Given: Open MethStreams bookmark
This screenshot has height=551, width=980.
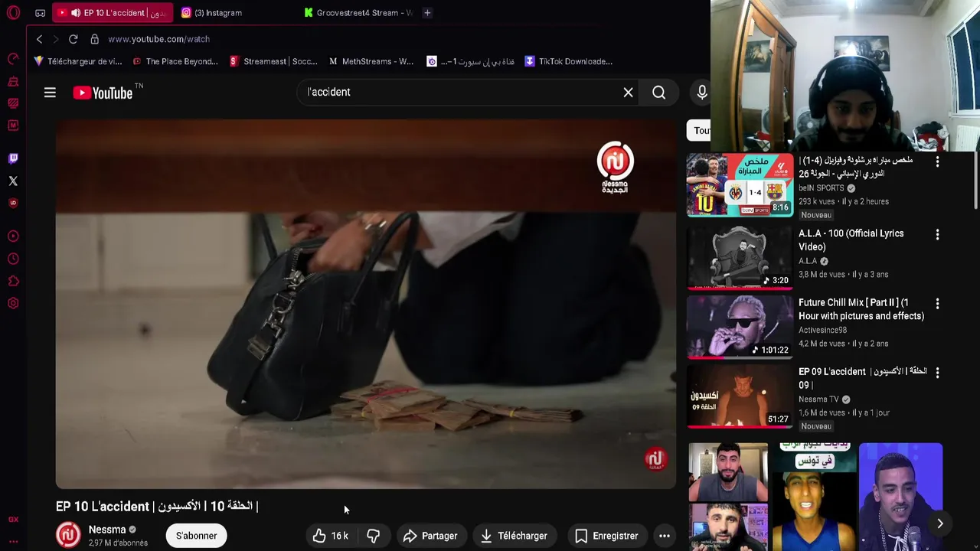Looking at the screenshot, I should pyautogui.click(x=371, y=61).
